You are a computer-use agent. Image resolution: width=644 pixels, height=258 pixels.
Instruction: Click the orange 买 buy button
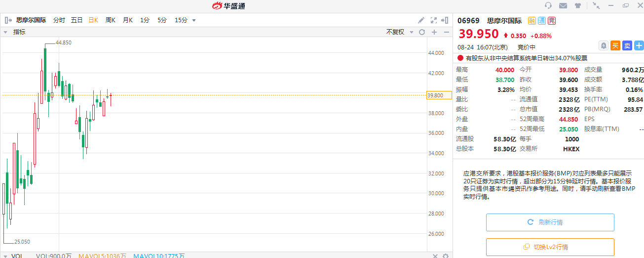coord(615,45)
